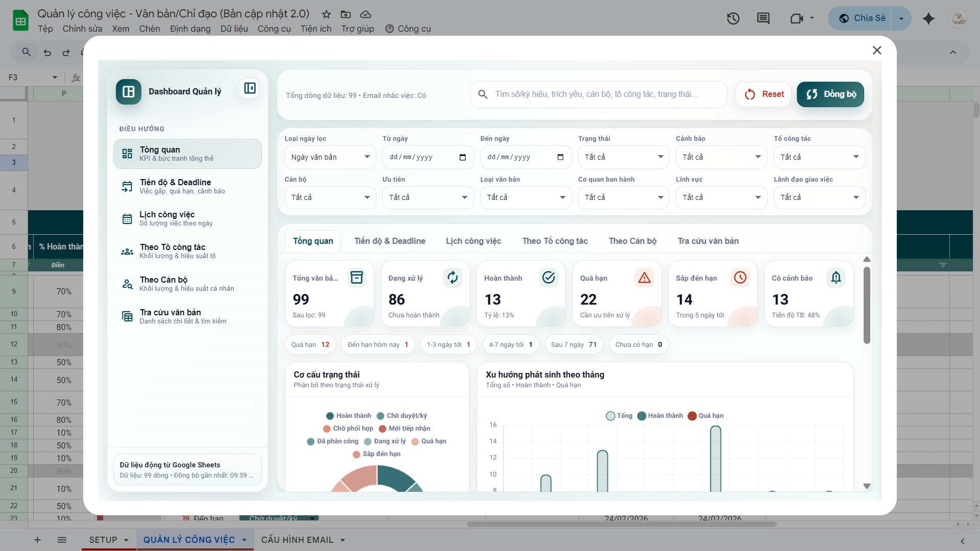Toggle Hoàn thành legend in trend chart
The height and width of the screenshot is (551, 980).
[x=660, y=416]
